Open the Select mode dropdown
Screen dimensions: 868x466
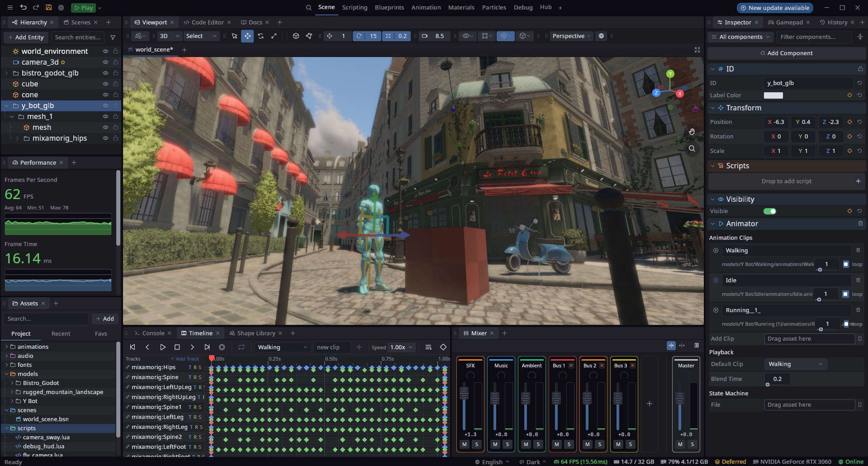point(201,36)
